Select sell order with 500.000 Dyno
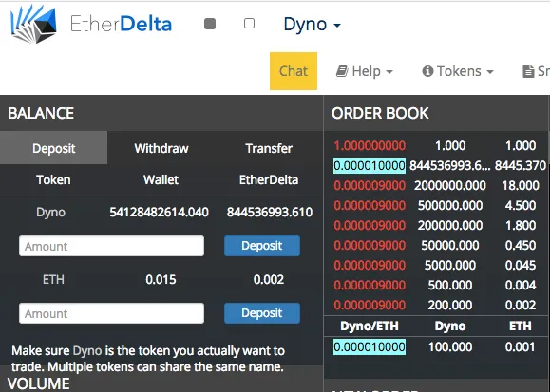This screenshot has height=392, width=550. [435, 285]
